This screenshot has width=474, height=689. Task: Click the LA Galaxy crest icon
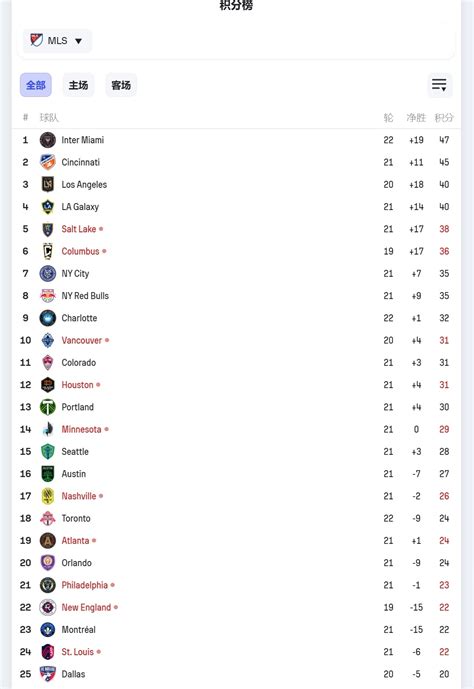47,207
